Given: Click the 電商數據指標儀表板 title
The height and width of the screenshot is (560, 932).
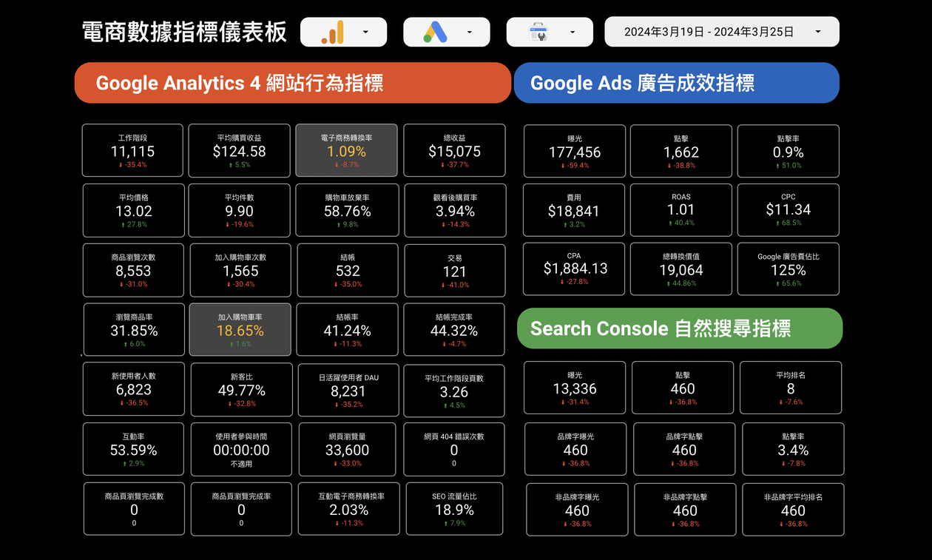Looking at the screenshot, I should [184, 32].
